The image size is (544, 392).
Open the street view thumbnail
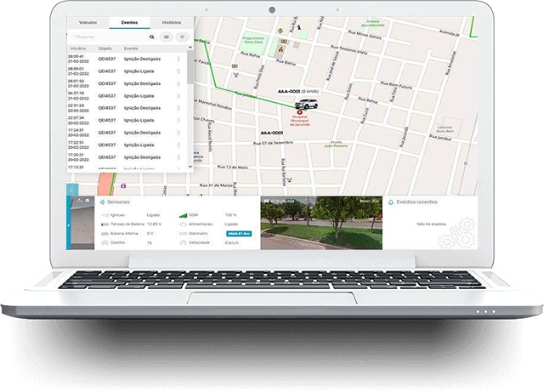click(320, 225)
